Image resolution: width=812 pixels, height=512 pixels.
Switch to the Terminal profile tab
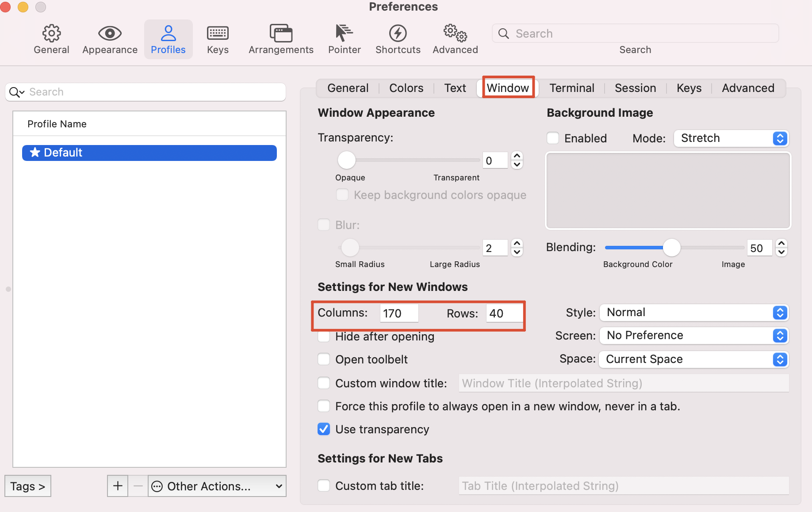pyautogui.click(x=571, y=88)
